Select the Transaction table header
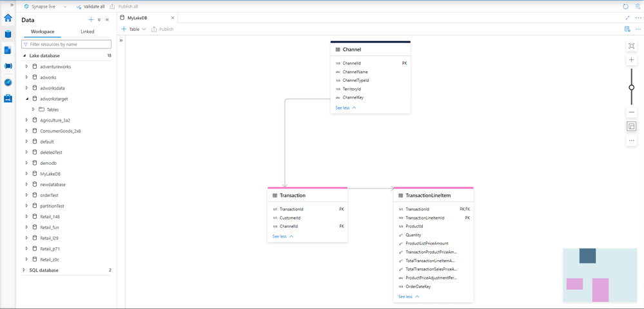 click(x=307, y=195)
